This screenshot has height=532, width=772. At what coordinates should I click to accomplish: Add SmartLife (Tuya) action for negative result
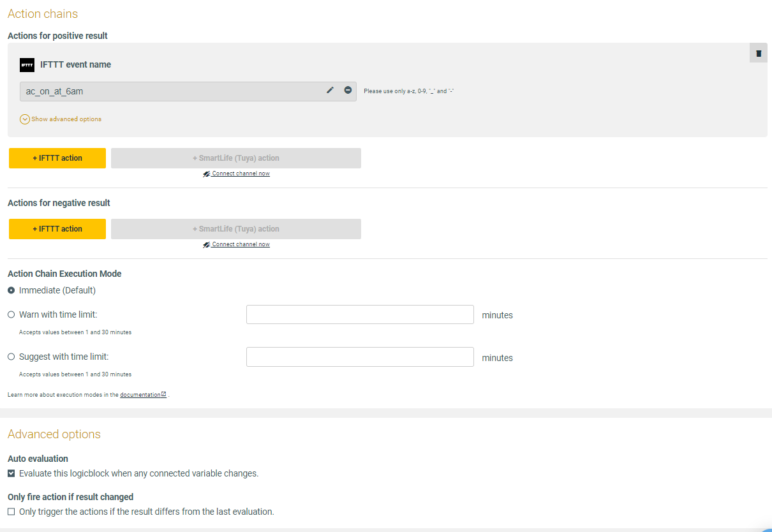[x=236, y=229]
